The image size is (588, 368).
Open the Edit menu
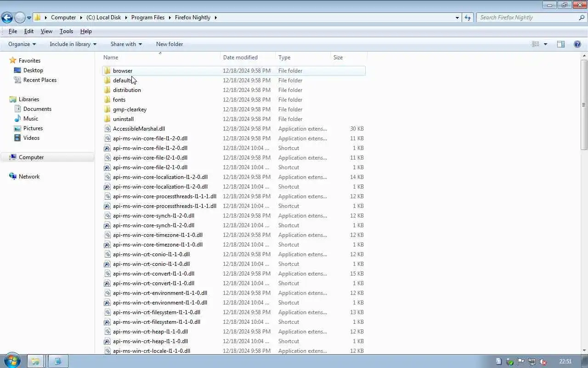pyautogui.click(x=29, y=31)
